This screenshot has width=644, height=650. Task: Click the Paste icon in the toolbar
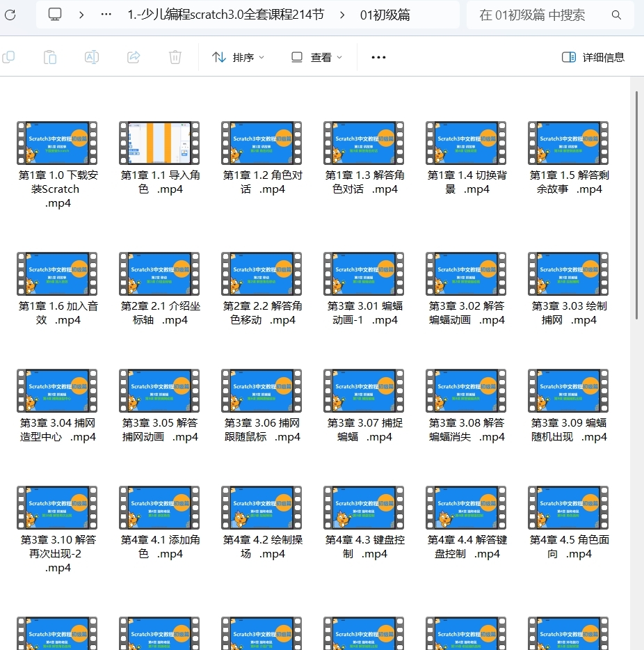[x=50, y=57]
